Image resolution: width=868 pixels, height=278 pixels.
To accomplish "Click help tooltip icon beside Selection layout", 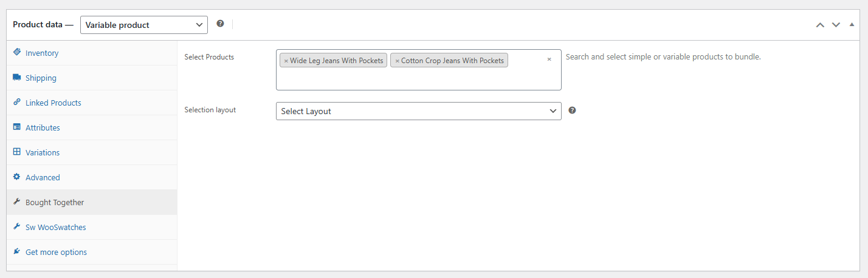I will (572, 110).
